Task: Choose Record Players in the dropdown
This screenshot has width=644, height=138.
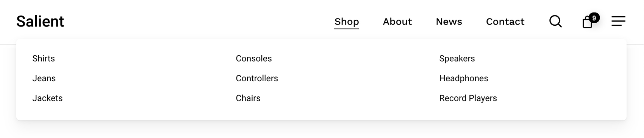Action: point(468,98)
